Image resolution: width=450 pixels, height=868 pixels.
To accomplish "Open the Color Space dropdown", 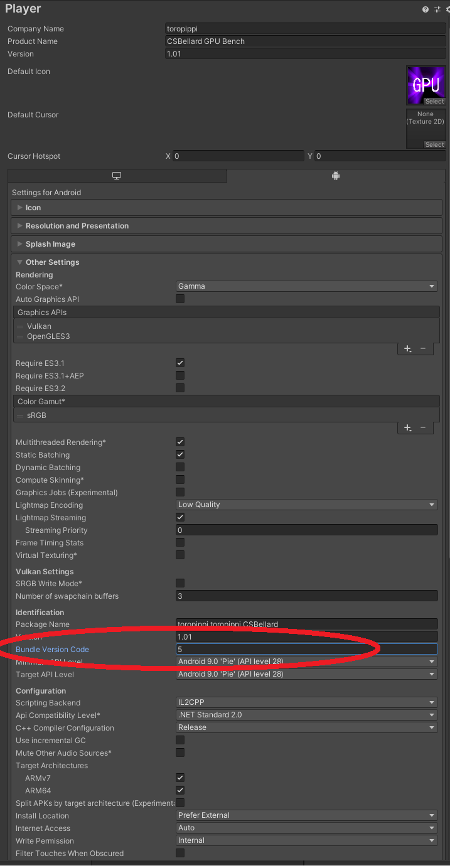I will pos(307,286).
